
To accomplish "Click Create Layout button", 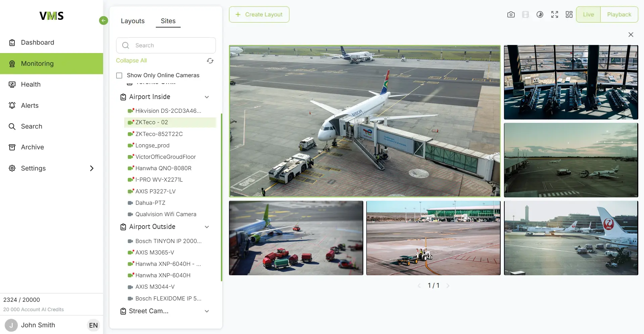I will (x=259, y=14).
